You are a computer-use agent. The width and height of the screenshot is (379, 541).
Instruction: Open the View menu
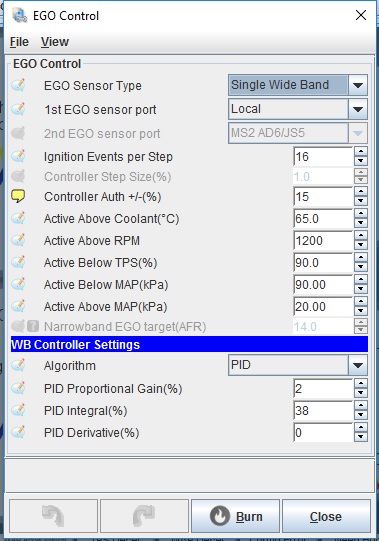[x=55, y=42]
